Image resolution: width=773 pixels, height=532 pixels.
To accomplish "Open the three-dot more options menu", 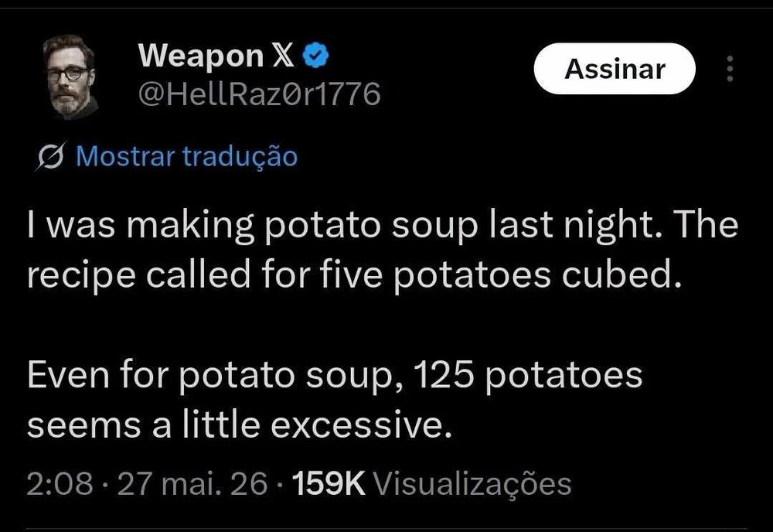I will click(730, 69).
